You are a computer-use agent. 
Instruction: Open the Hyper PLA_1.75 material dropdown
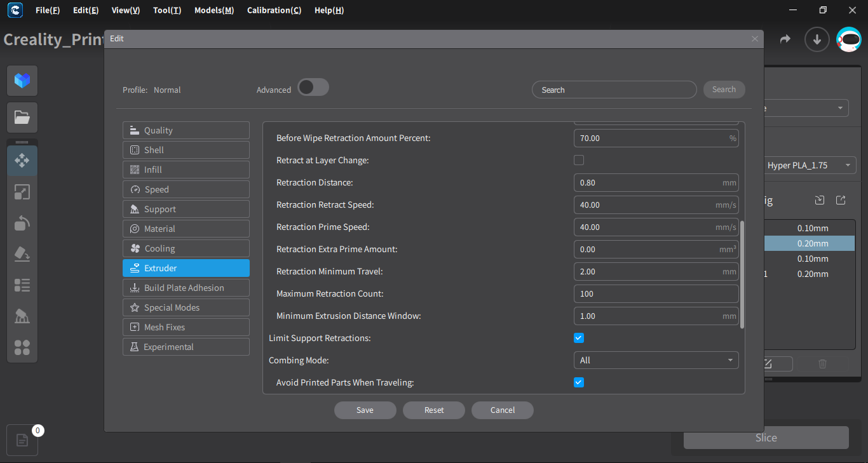(x=807, y=165)
